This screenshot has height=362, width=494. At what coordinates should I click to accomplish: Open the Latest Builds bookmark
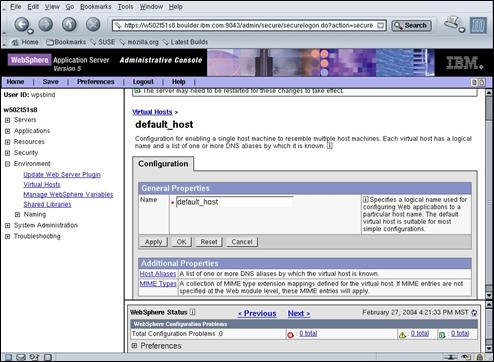coord(185,42)
